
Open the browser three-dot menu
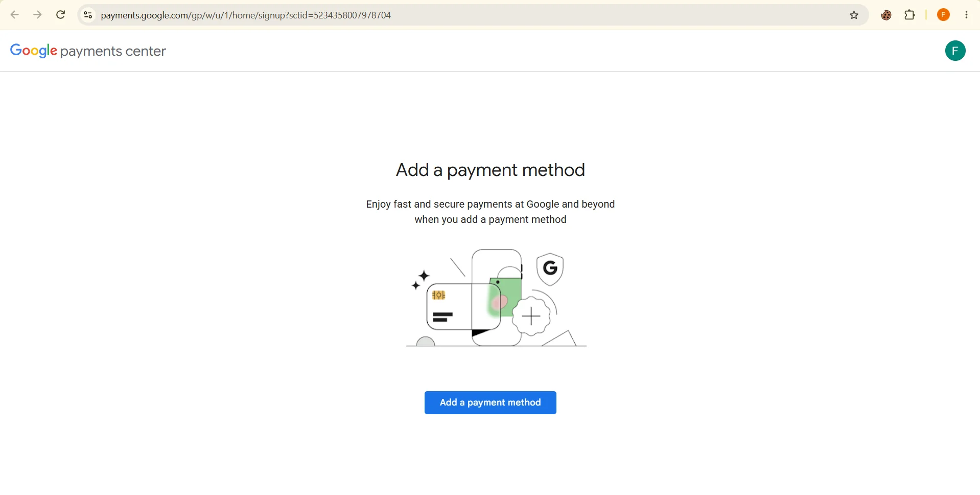coord(967,15)
